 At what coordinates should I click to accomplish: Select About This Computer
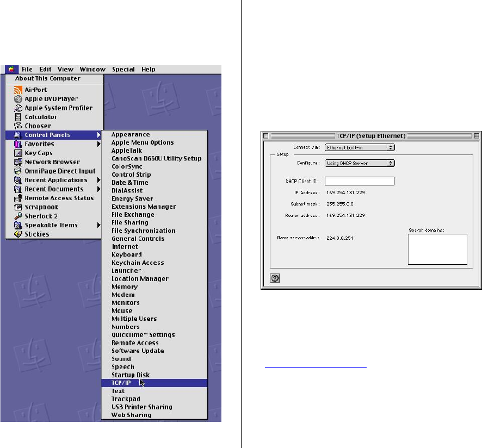(54, 78)
